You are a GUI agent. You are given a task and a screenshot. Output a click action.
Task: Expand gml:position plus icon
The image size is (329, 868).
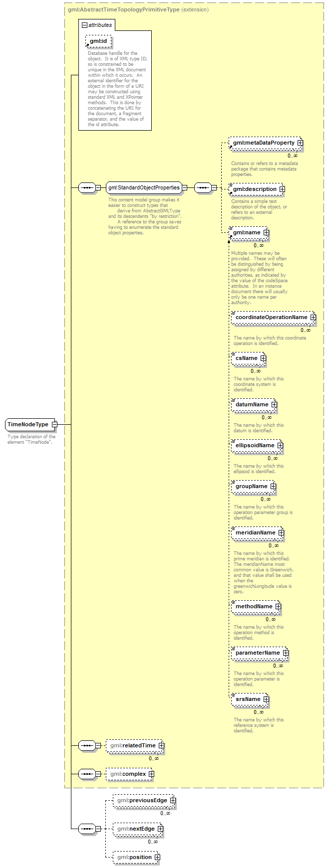[x=157, y=857]
